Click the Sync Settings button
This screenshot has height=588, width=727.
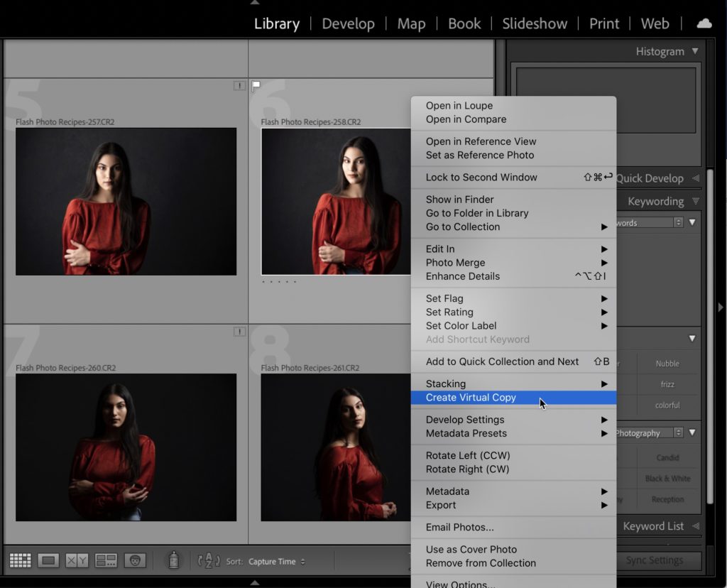coord(655,560)
